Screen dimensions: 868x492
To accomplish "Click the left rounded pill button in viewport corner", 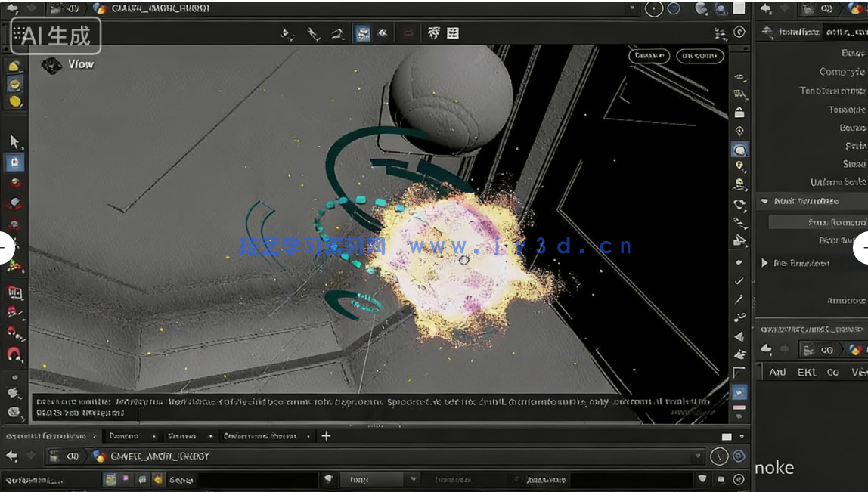I will point(649,56).
